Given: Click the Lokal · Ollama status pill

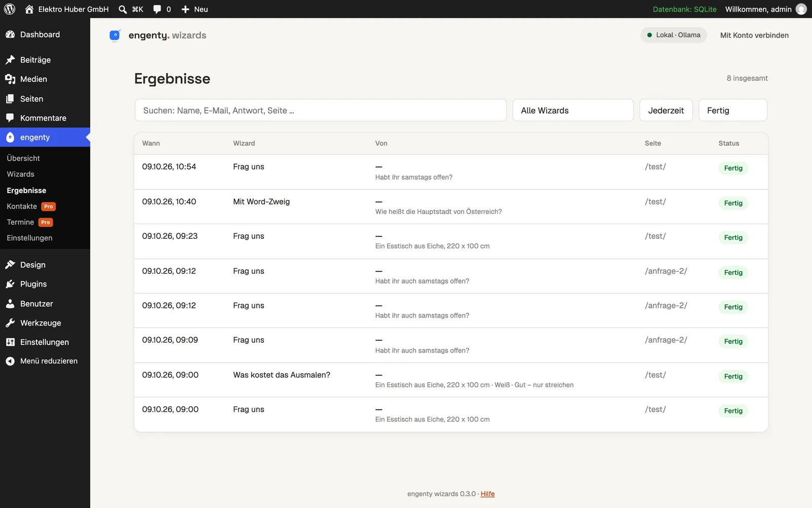Looking at the screenshot, I should [x=673, y=35].
